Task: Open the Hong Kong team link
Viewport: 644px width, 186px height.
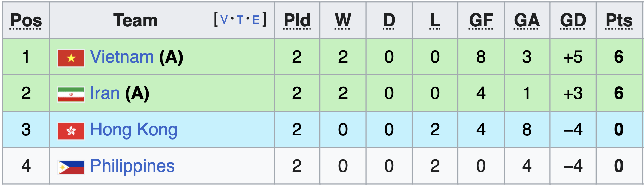Action: pos(134,130)
